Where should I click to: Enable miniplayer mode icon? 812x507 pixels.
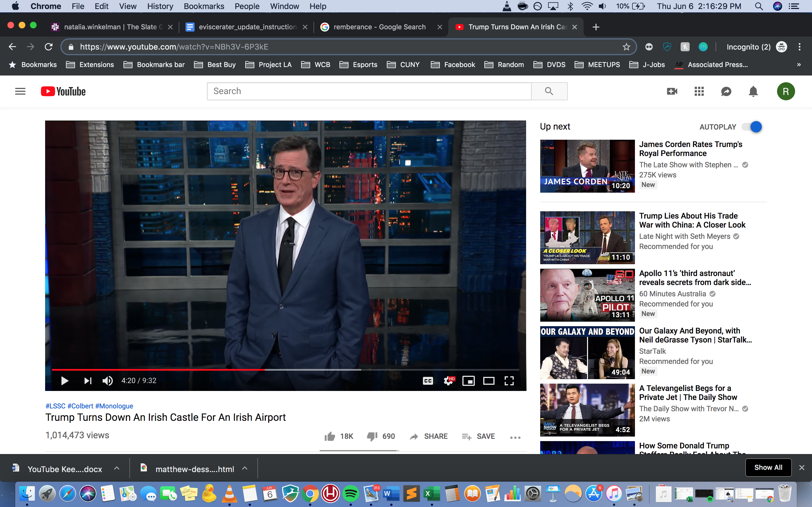468,381
